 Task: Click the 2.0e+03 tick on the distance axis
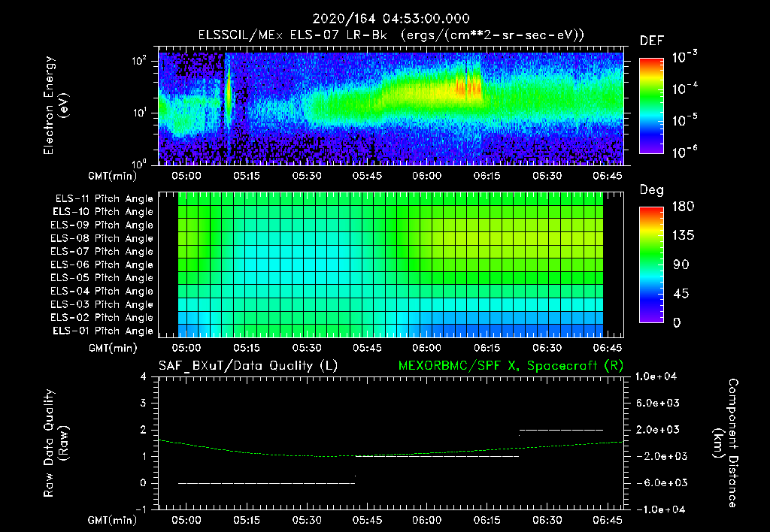point(657,429)
